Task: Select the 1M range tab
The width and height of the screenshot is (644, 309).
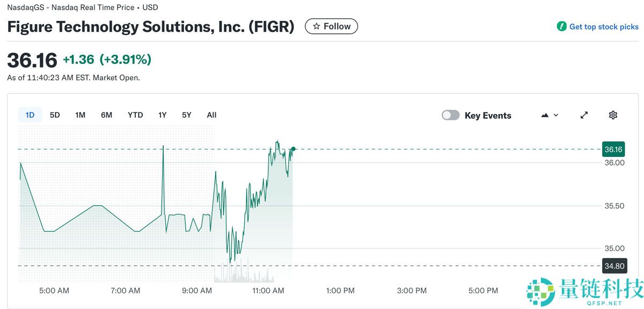Action: 80,115
